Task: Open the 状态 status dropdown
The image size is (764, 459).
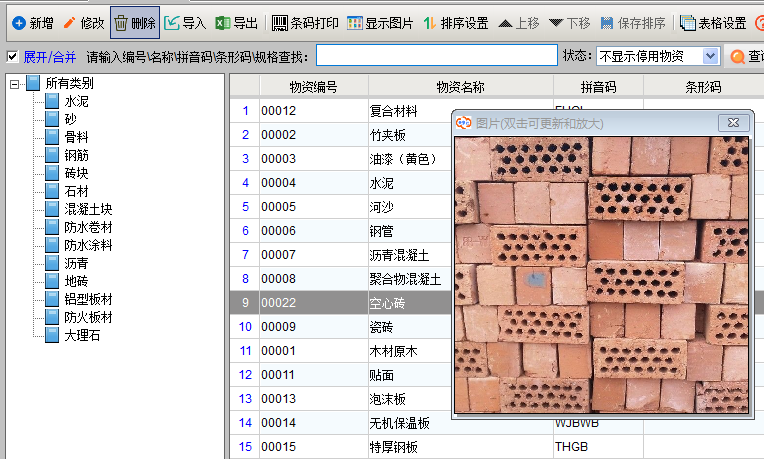Action: [710, 57]
